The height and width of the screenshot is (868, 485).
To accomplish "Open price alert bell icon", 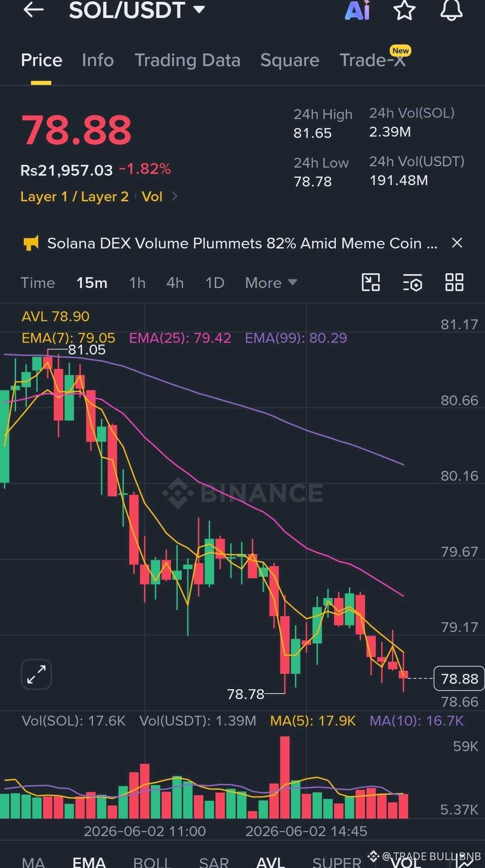I will click(451, 10).
